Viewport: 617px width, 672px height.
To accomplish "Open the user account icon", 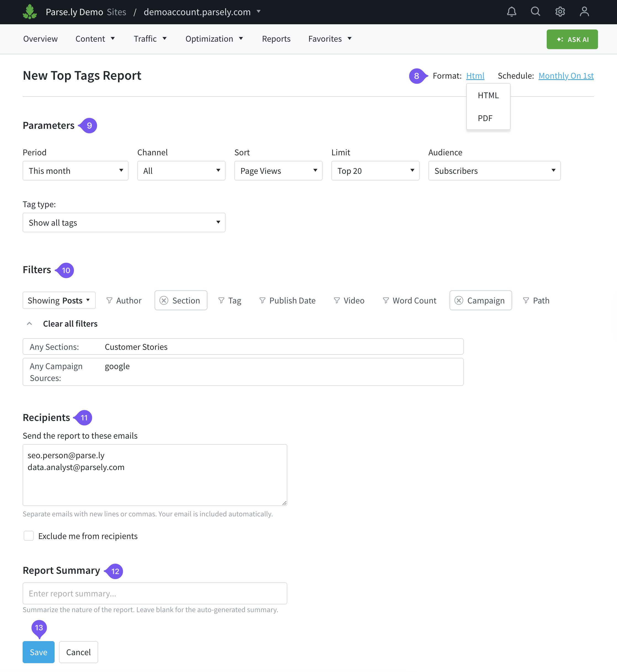I will click(584, 12).
